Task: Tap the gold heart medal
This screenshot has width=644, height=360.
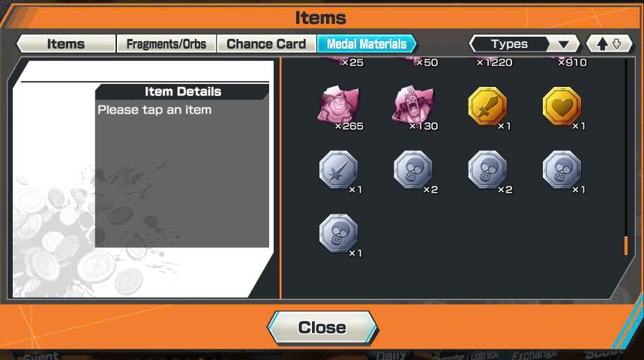Action: pos(562,106)
